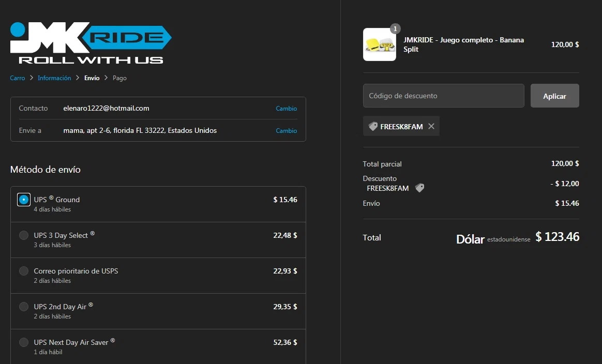602x364 pixels.
Task: Click the Total parcial amount 120,00 $
Action: point(565,163)
